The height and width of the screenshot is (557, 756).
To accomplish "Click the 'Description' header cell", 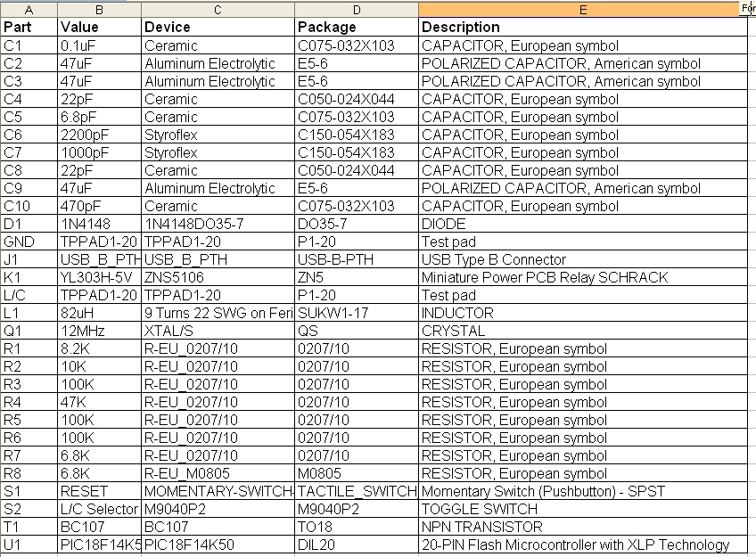I will [583, 27].
